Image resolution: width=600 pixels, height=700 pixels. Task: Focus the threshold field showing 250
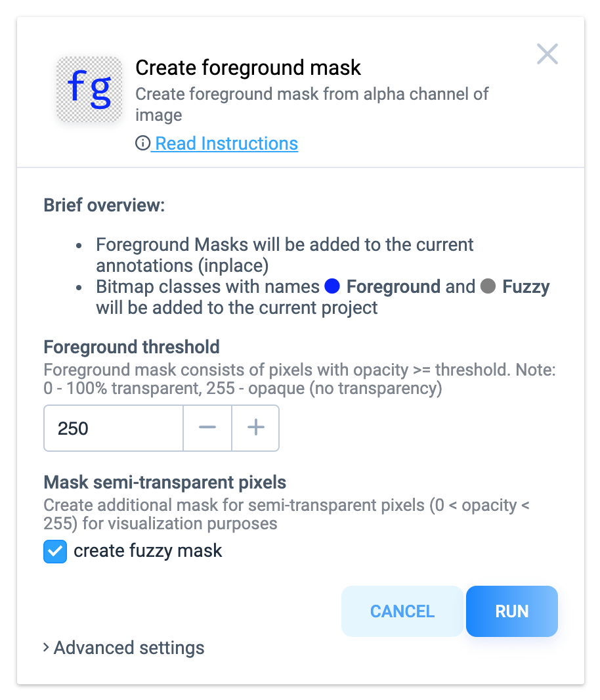click(114, 428)
